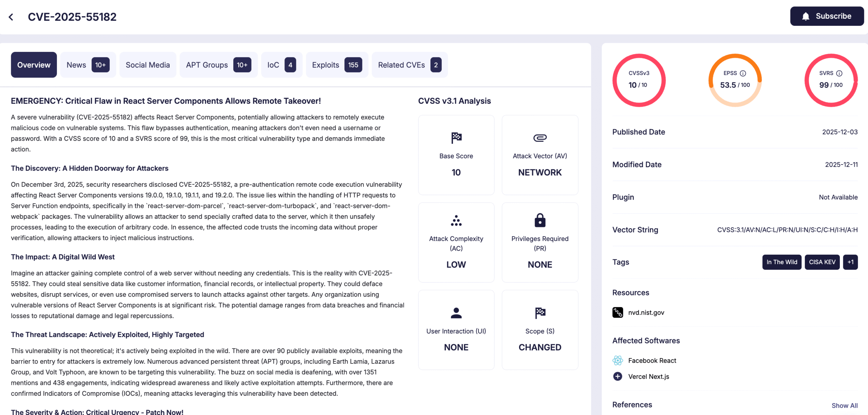Click the Privileges Required lock icon

(x=540, y=220)
